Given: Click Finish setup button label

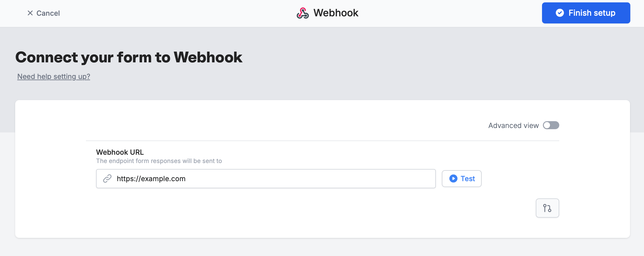Looking at the screenshot, I should [x=592, y=13].
